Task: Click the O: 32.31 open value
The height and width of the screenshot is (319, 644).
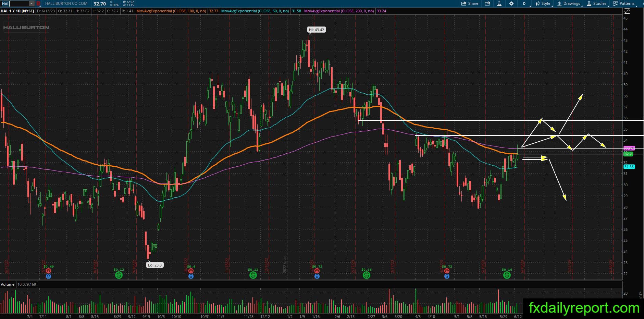Action: pyautogui.click(x=66, y=11)
